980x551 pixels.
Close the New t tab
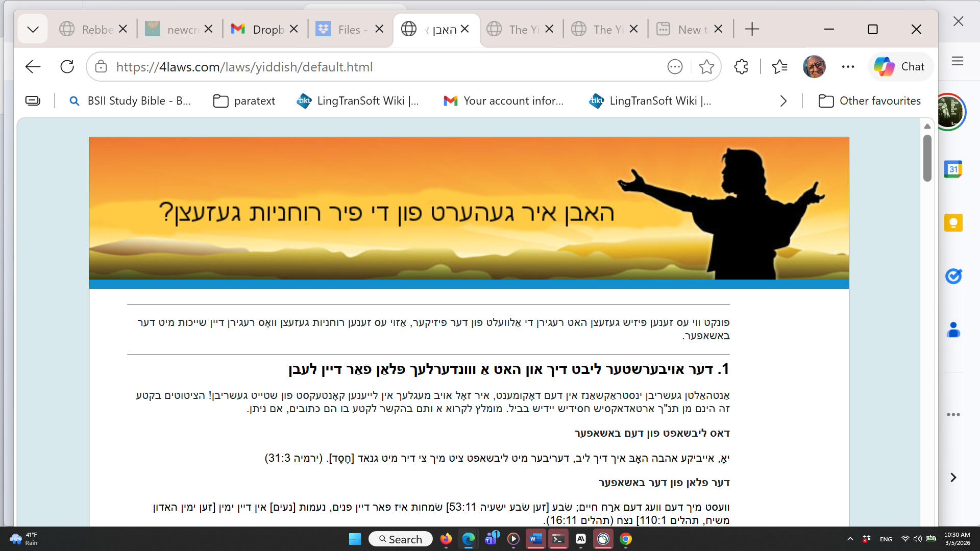(718, 29)
